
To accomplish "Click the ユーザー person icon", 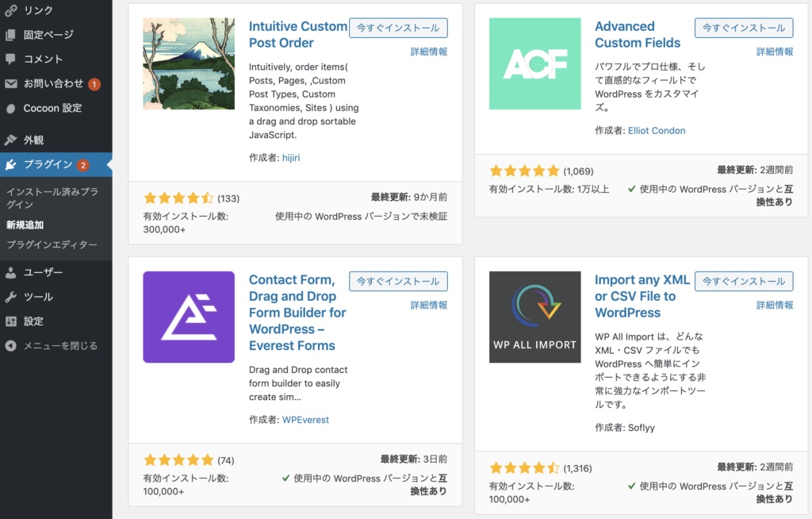I will point(11,272).
